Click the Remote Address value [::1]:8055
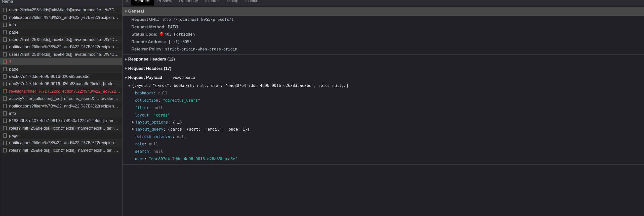The height and width of the screenshot is (216, 644). (180, 42)
